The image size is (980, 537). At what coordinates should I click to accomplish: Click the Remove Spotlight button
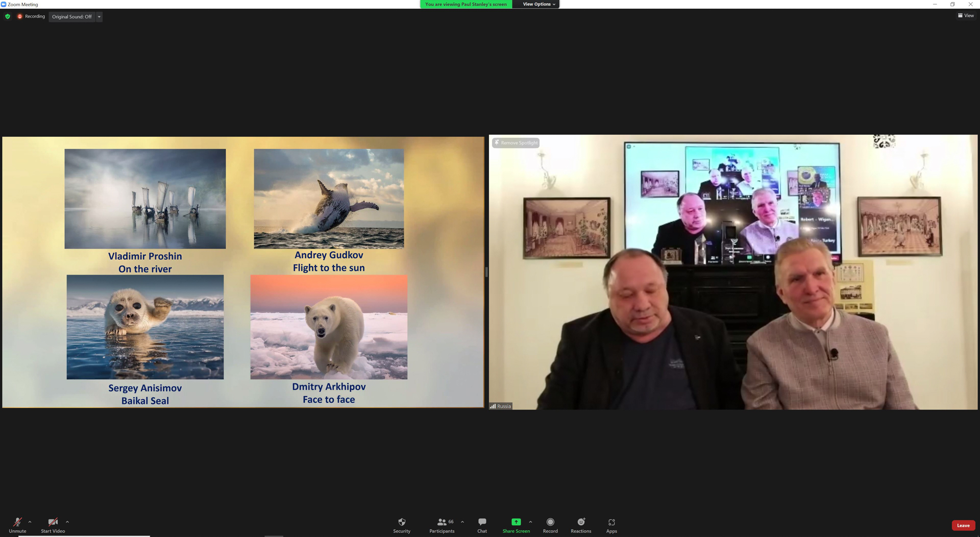point(515,143)
